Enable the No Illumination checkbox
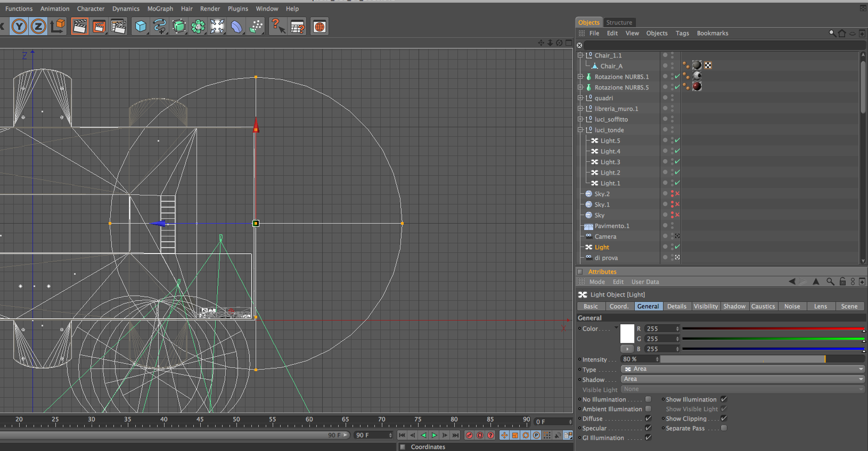This screenshot has width=868, height=451. (x=648, y=399)
